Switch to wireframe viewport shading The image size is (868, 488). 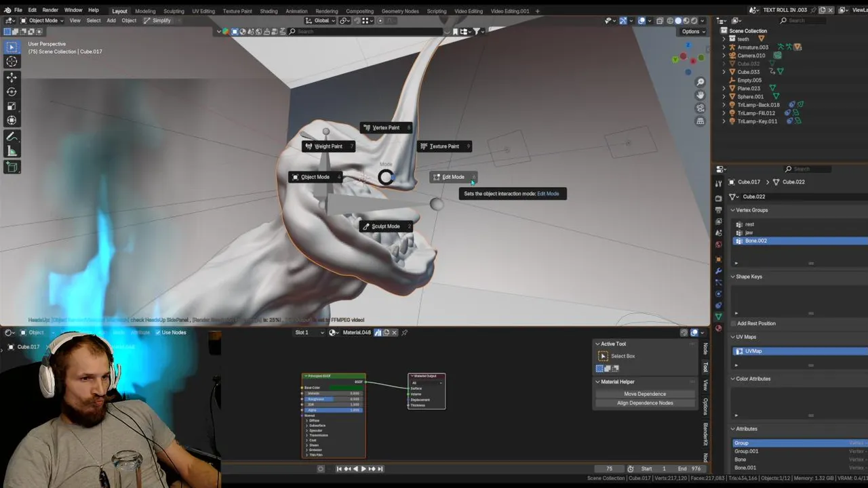click(670, 20)
